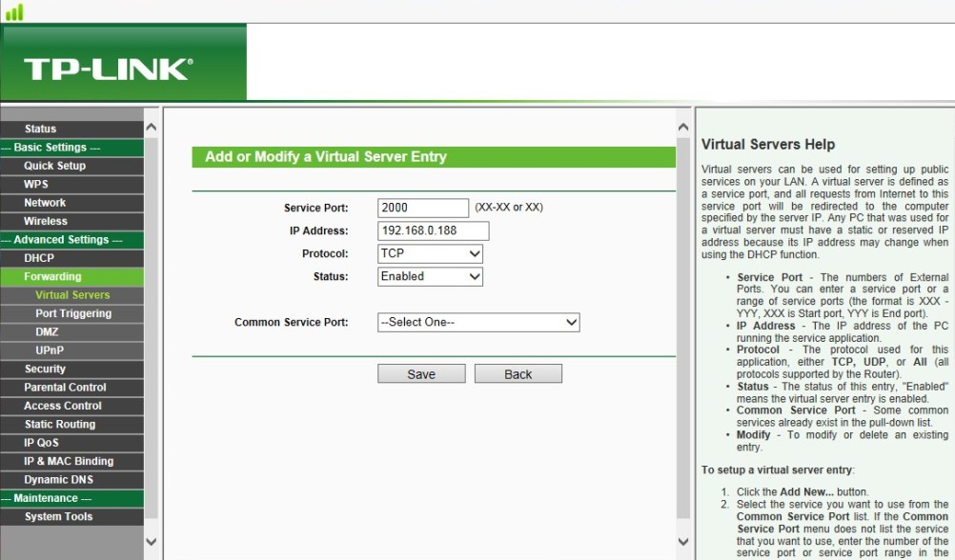Open the Status menu item
The image size is (955, 560).
[x=71, y=129]
